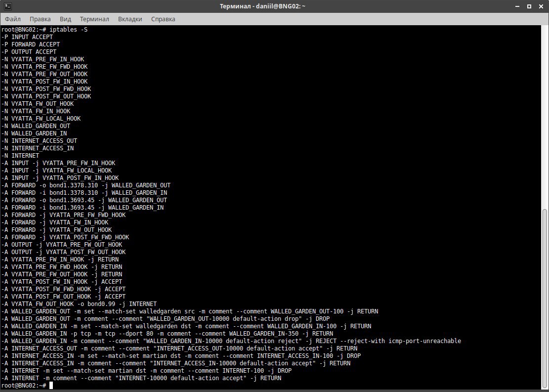Click the line -N VYATTA_FW_OUT_HOOK
This screenshot has width=549, height=392.
(x=38, y=104)
